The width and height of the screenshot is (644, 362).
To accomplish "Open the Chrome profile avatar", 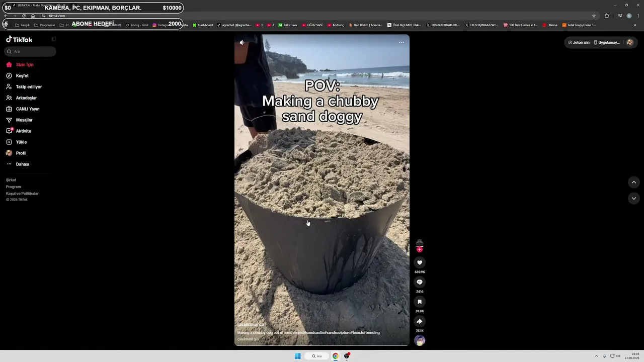I will [x=629, y=16].
